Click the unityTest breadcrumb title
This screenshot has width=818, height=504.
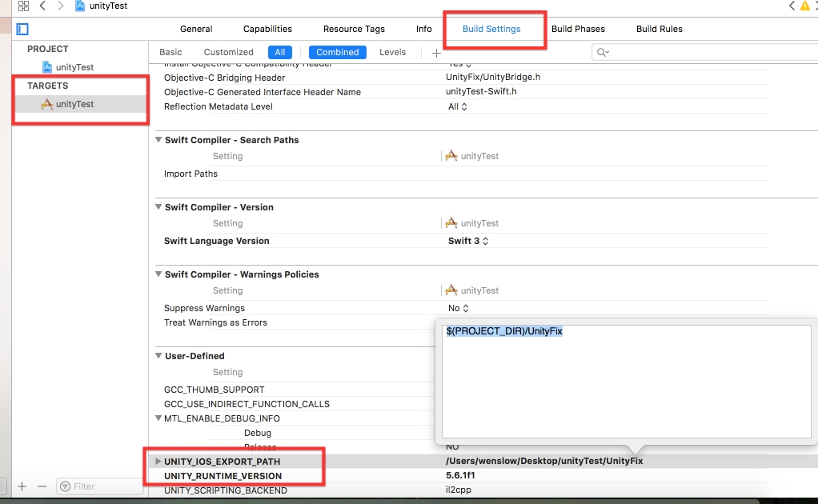pyautogui.click(x=109, y=6)
